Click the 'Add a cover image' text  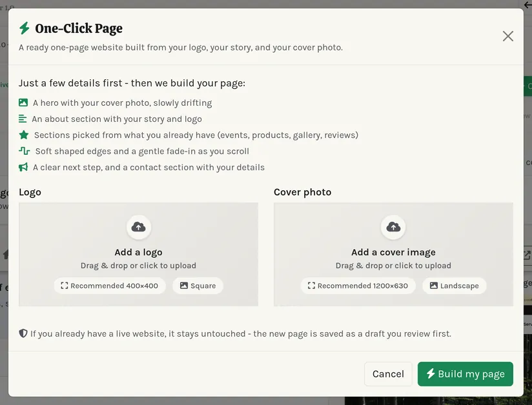pyautogui.click(x=393, y=252)
